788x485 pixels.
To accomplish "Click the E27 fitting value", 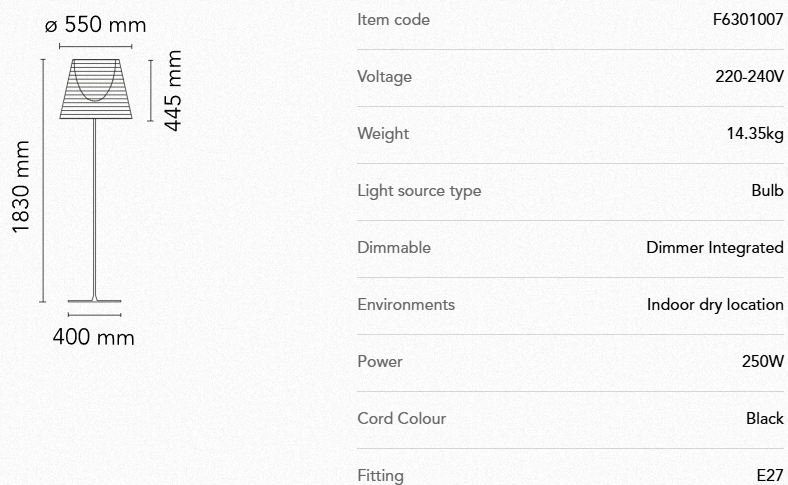I will [770, 475].
